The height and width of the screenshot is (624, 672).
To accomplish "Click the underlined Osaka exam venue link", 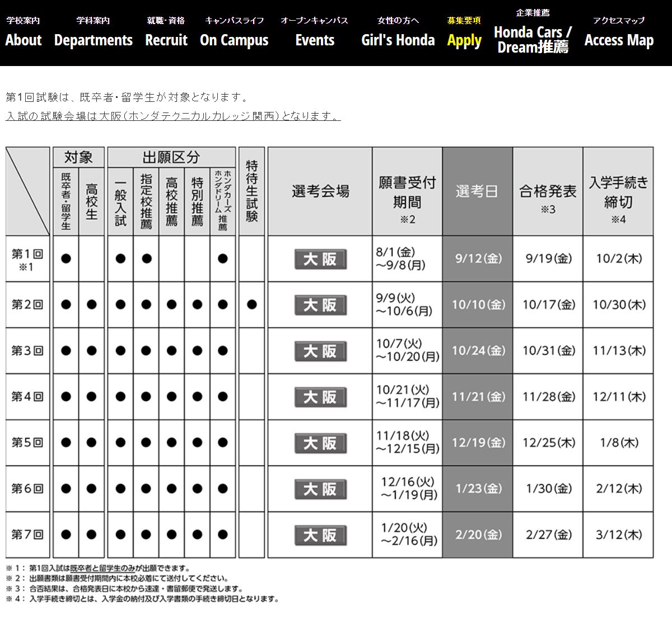I will click(173, 116).
